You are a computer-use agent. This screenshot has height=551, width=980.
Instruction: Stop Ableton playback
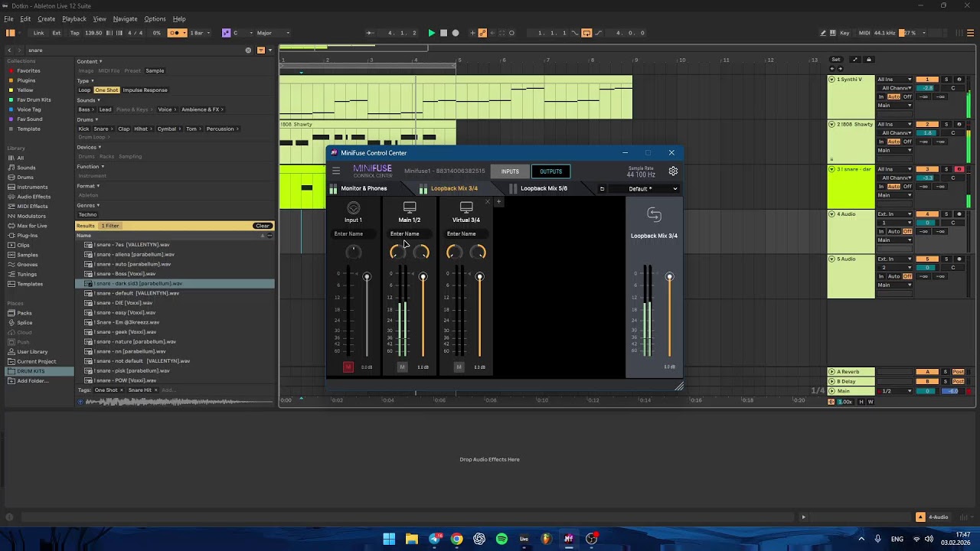point(443,33)
